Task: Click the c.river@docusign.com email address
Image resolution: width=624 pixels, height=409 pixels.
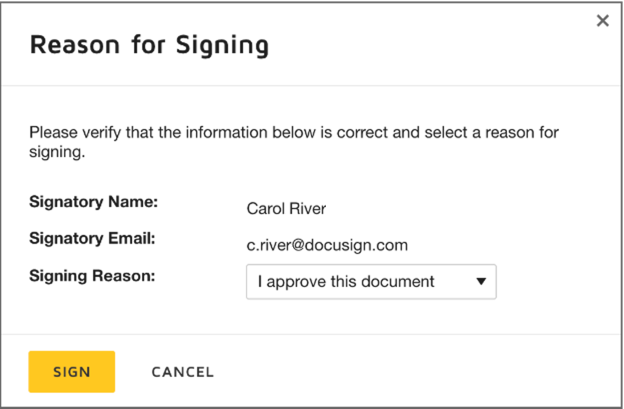Action: point(327,245)
